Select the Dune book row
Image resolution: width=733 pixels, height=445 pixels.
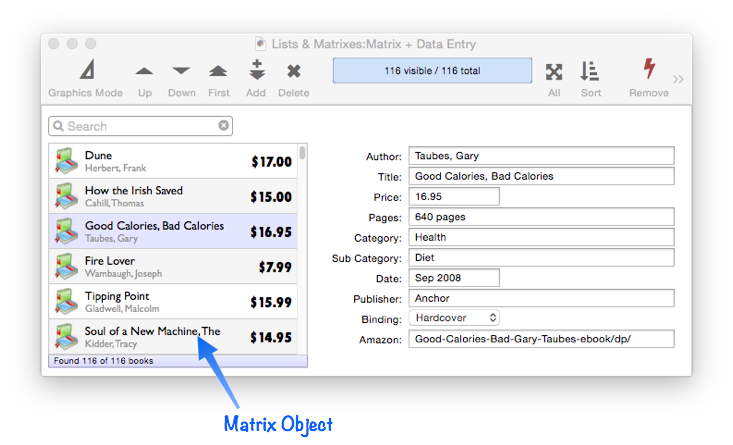[177, 161]
